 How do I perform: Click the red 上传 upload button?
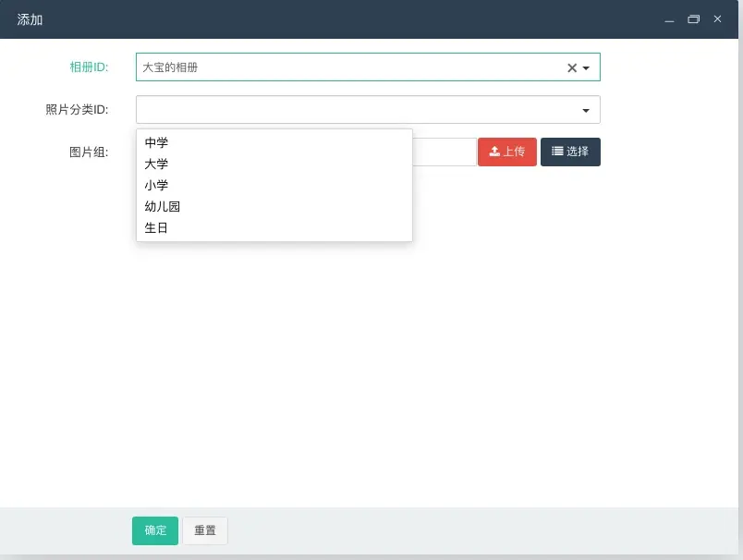click(x=507, y=152)
